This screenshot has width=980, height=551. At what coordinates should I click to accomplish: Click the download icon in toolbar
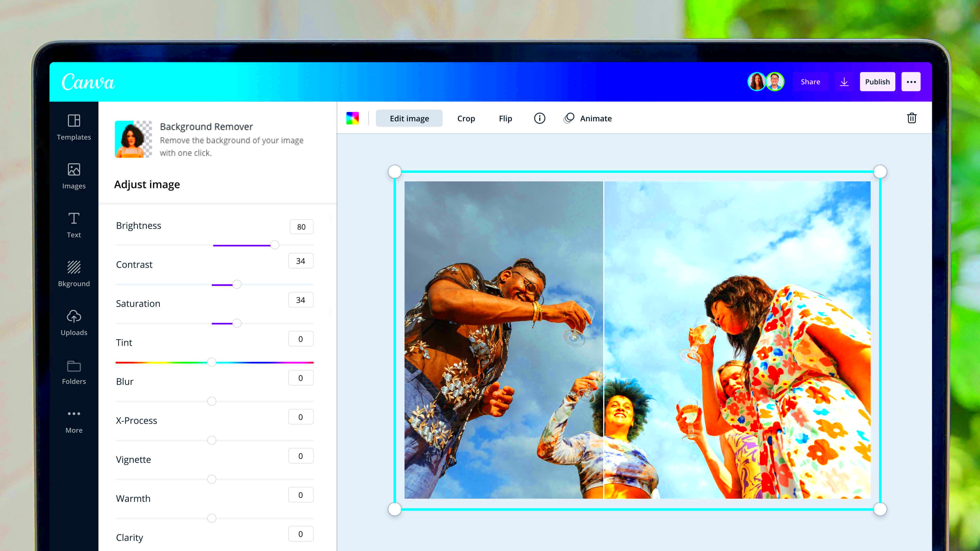(844, 81)
